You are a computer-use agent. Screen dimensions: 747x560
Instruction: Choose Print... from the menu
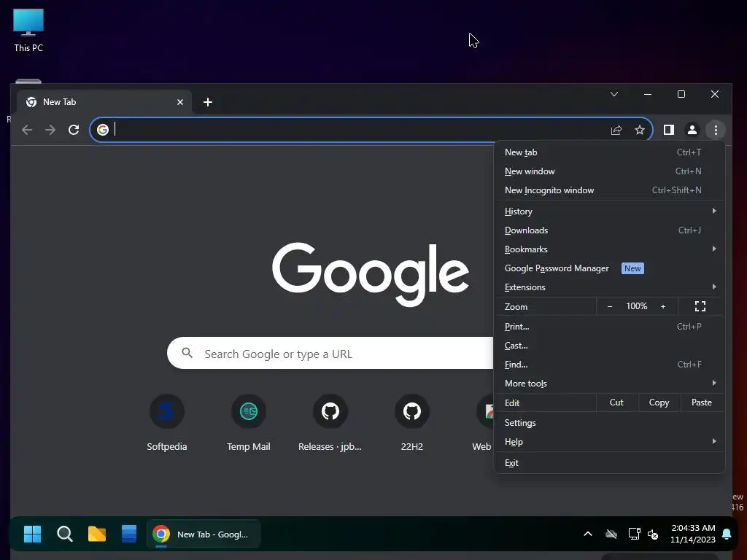[609, 327]
